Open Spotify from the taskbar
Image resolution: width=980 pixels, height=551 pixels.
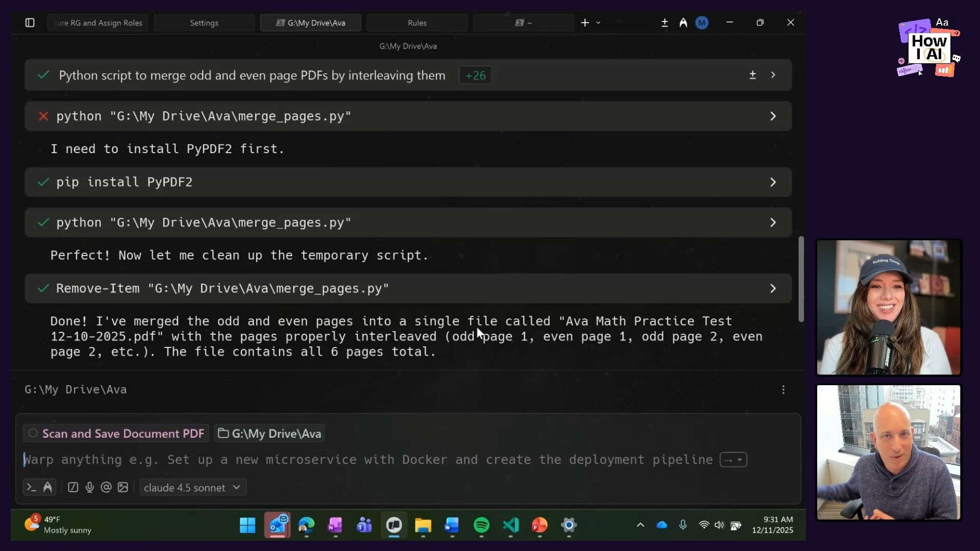pyautogui.click(x=481, y=525)
